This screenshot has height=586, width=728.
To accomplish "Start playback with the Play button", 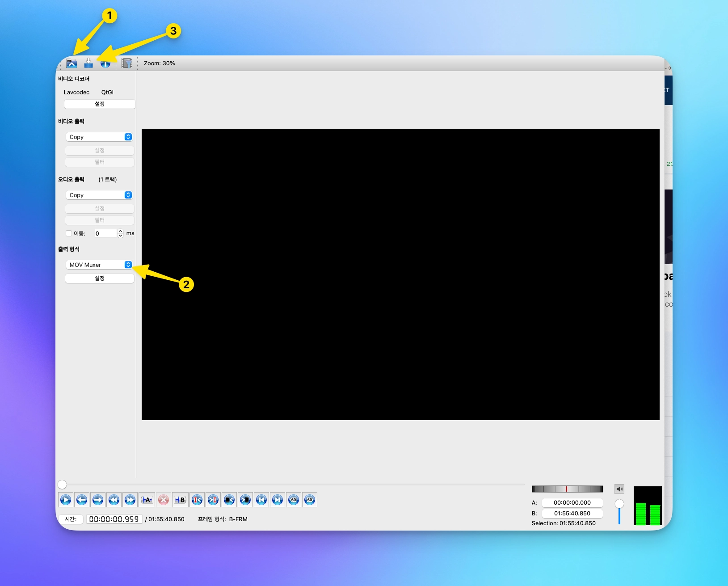I will tap(66, 500).
